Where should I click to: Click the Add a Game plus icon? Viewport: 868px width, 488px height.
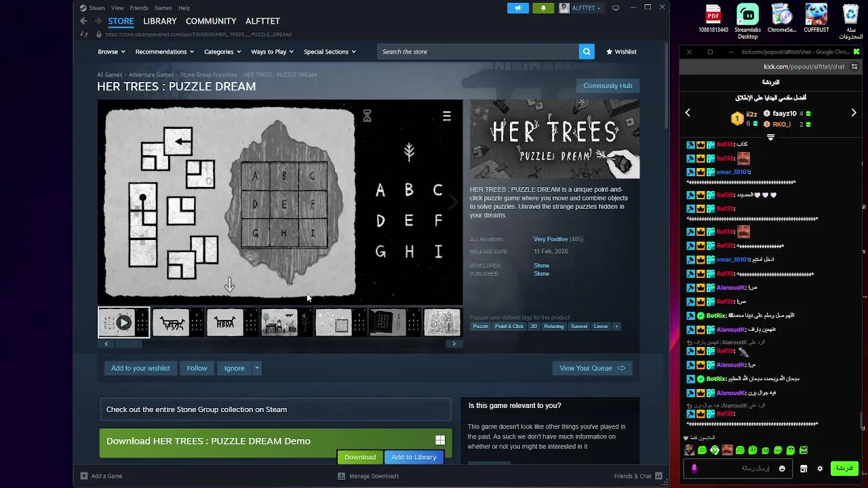point(84,476)
